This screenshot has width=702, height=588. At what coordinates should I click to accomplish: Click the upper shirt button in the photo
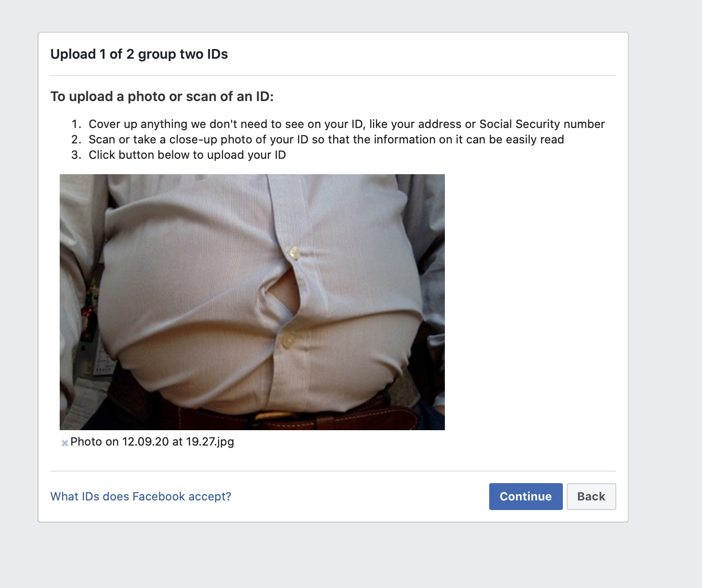point(294,253)
